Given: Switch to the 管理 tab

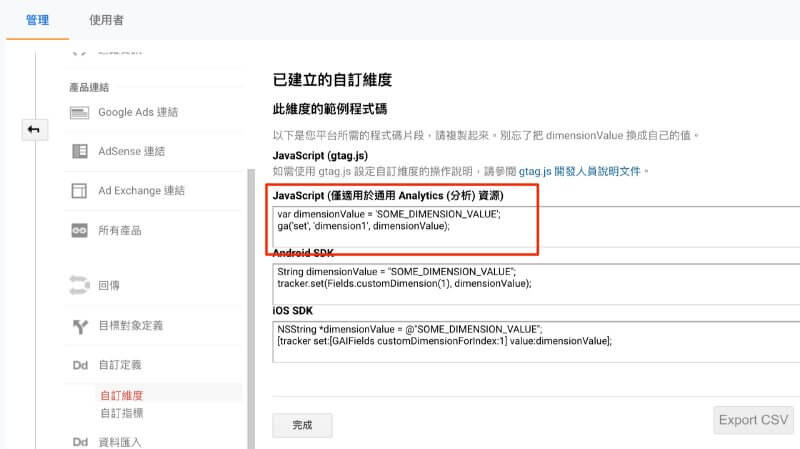Looking at the screenshot, I should [x=37, y=20].
